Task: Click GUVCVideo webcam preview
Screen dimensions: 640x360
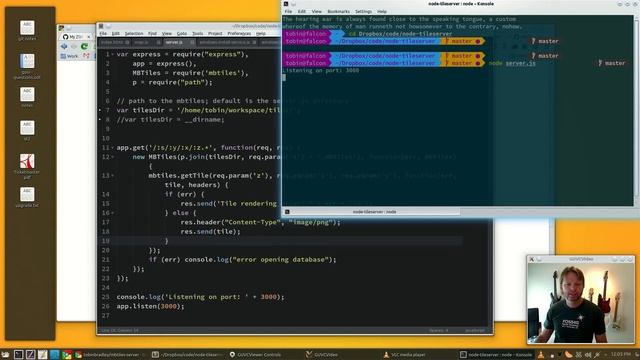Action: tap(581, 303)
